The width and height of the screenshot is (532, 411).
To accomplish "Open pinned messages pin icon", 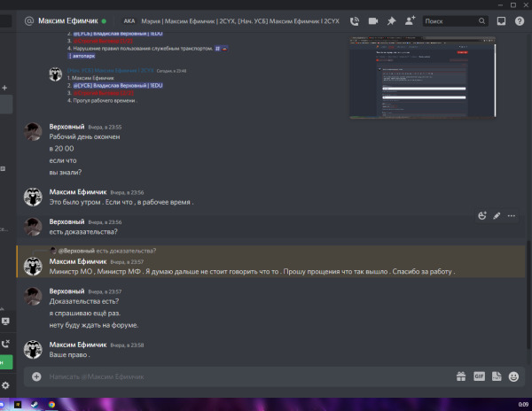I will tap(392, 21).
